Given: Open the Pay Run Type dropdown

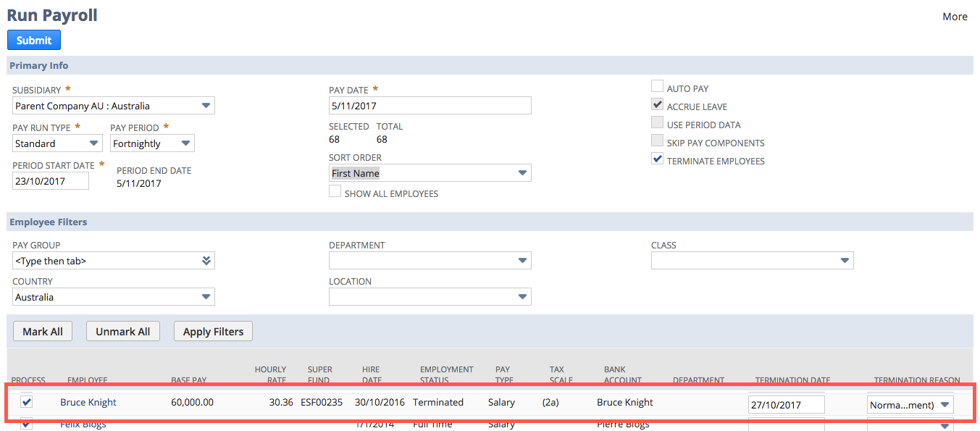Looking at the screenshot, I should [93, 143].
